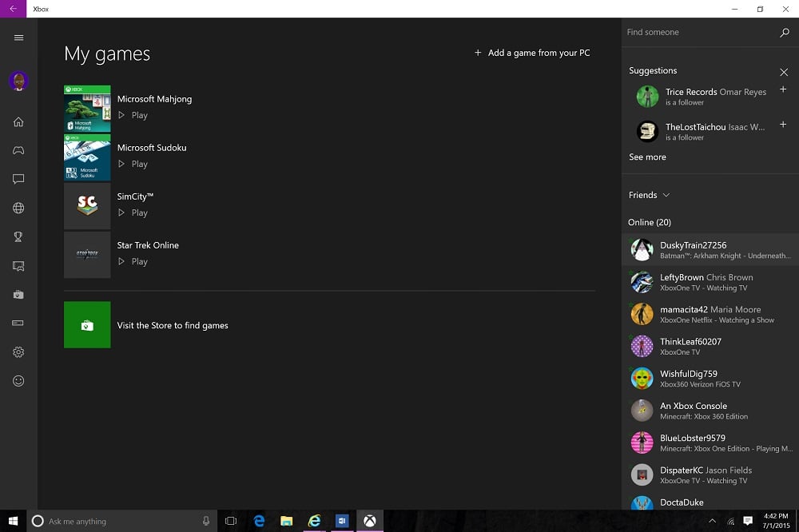View the Activity feed globe icon
Viewport: 799px width, 532px height.
tap(18, 208)
